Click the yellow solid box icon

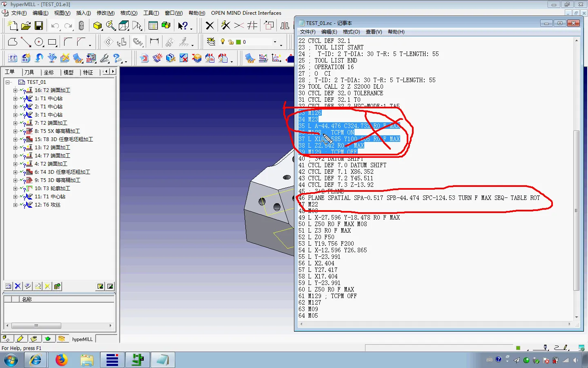(x=97, y=26)
